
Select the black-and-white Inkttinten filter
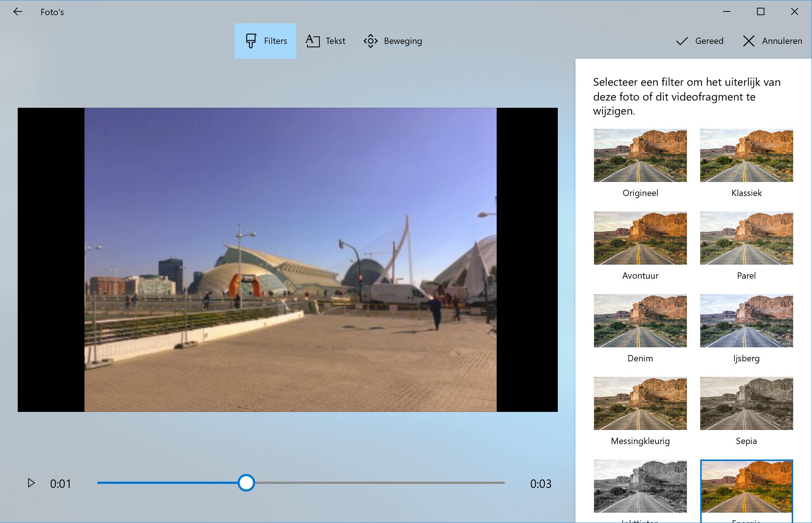click(640, 486)
